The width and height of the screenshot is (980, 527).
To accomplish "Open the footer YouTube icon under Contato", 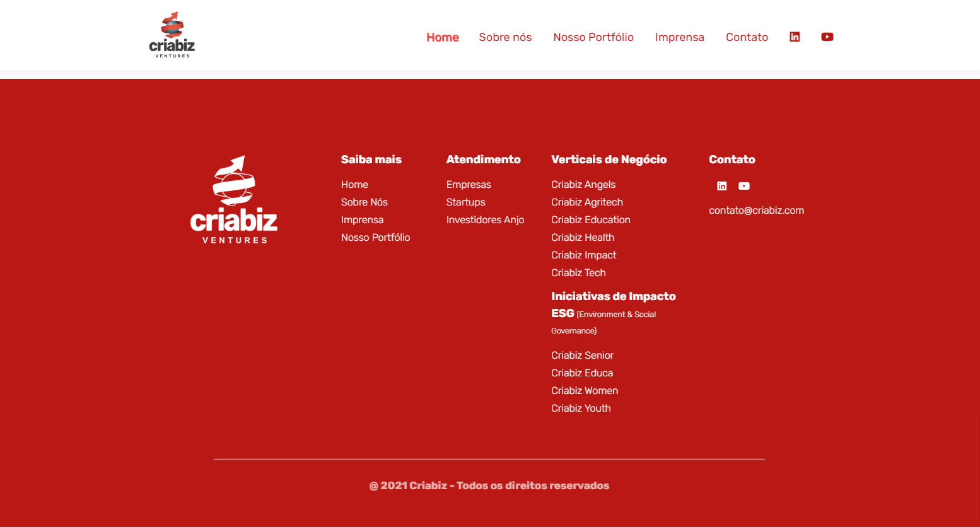I will pyautogui.click(x=744, y=186).
